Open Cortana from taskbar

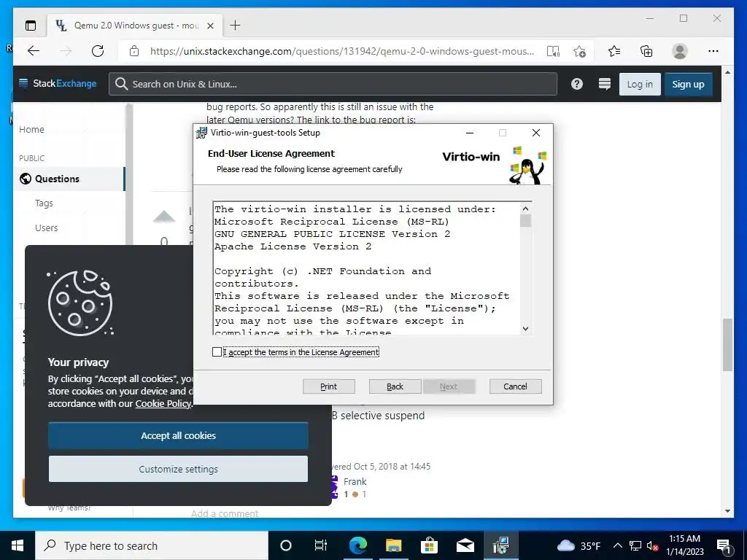[286, 545]
